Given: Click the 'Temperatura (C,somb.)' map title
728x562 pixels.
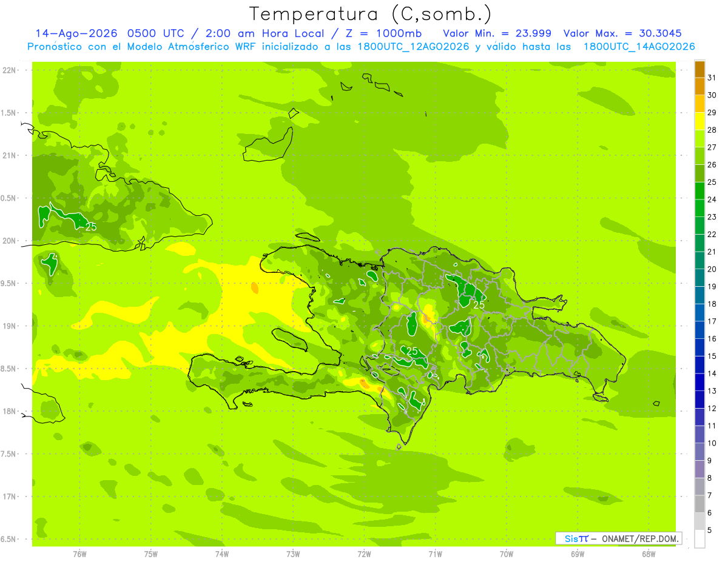Looking at the screenshot, I should coord(370,14).
